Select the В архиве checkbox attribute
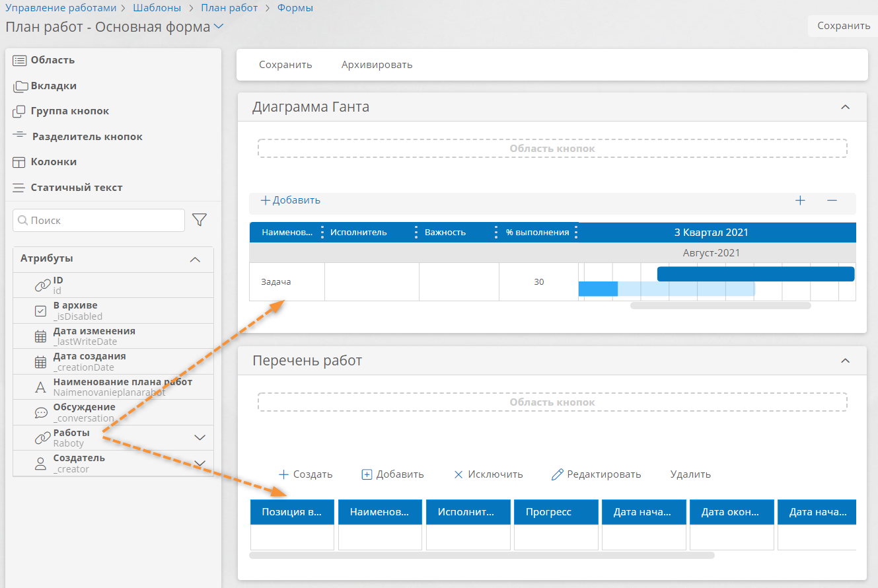 114,311
